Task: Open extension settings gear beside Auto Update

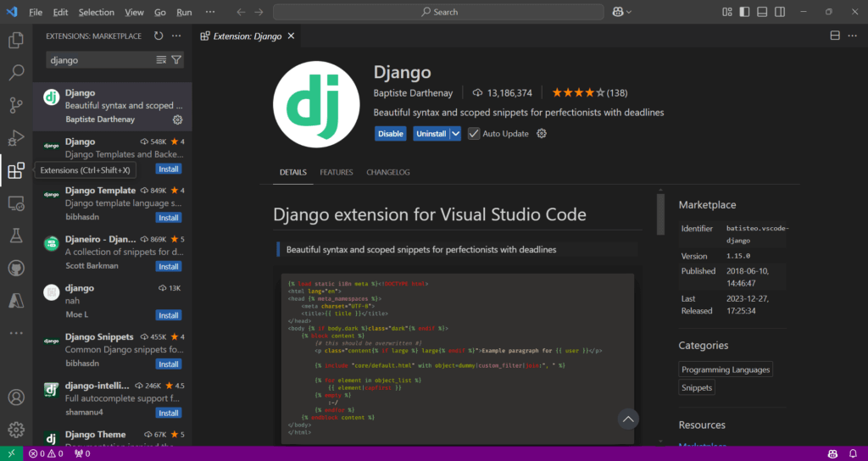Action: (x=542, y=133)
